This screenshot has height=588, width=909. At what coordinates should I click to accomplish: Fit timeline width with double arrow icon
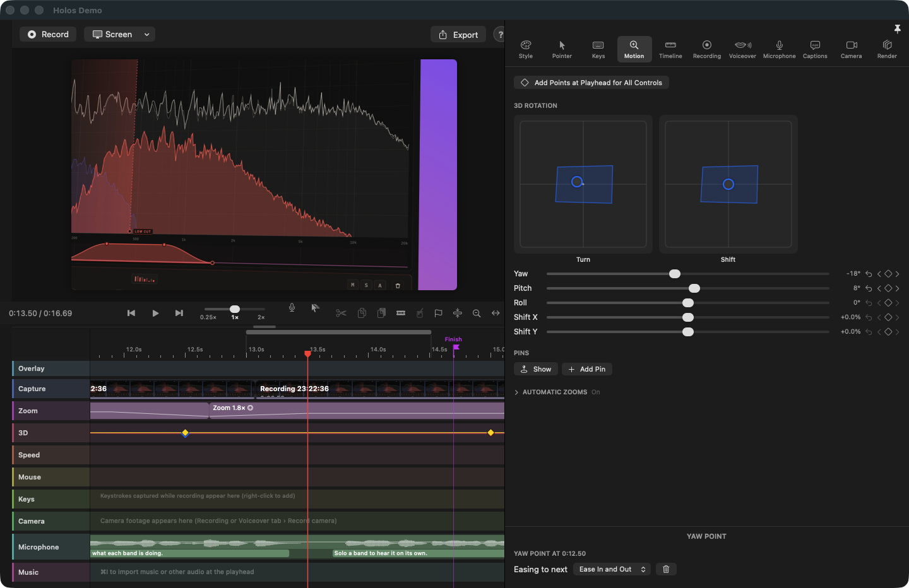click(x=496, y=313)
